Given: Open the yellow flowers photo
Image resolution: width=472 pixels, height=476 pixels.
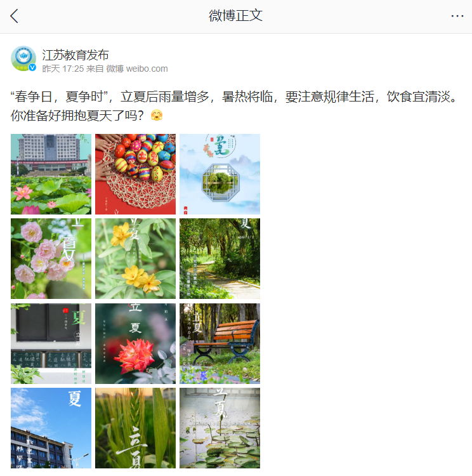Looking at the screenshot, I should click(135, 259).
